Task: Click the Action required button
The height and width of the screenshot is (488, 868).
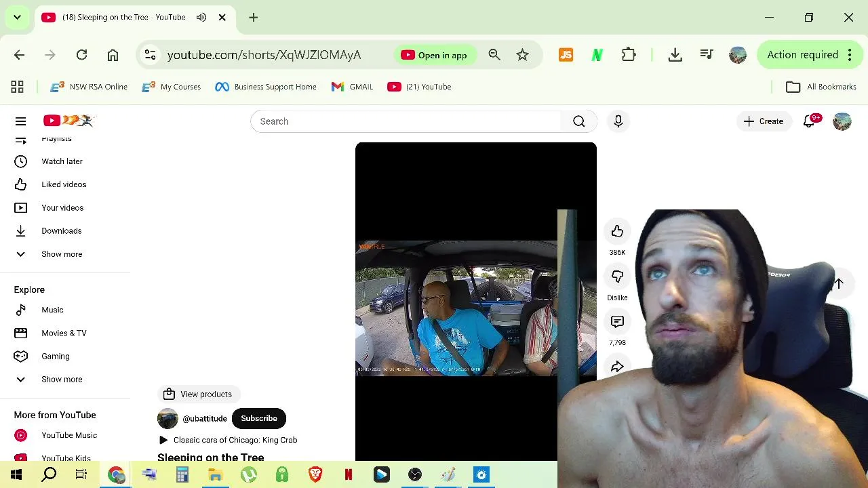Action: [x=810, y=55]
